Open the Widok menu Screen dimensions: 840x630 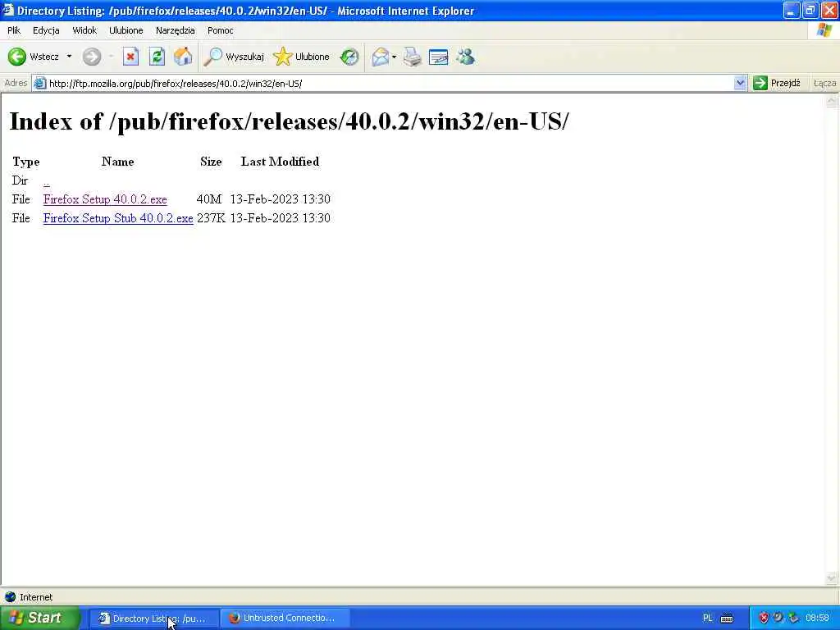coord(84,30)
